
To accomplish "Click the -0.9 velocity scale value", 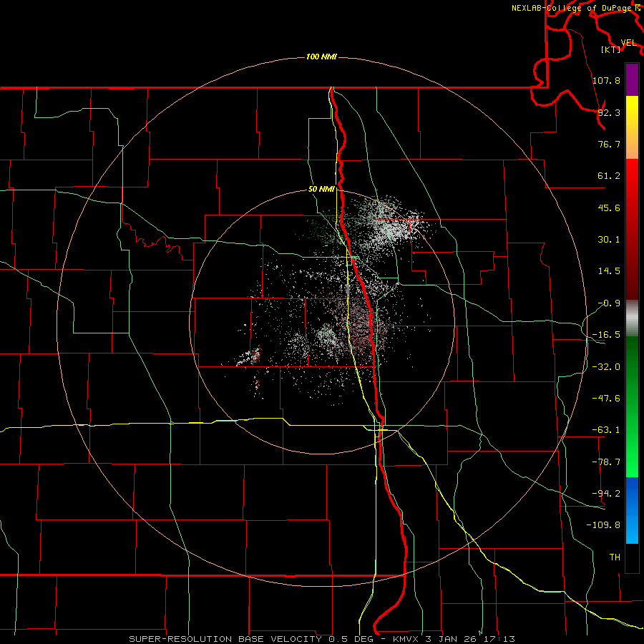I will 609,303.
